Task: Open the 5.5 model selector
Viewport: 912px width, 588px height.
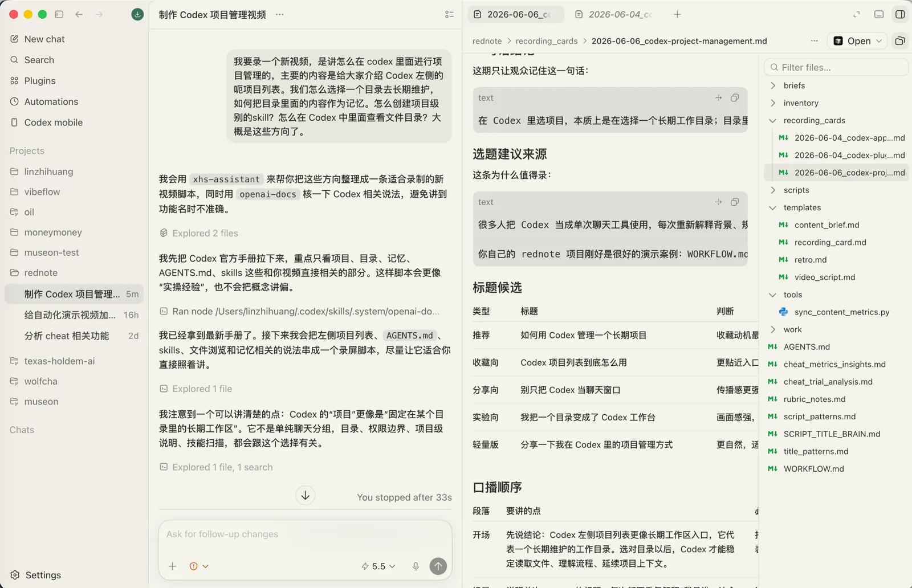Action: [378, 566]
